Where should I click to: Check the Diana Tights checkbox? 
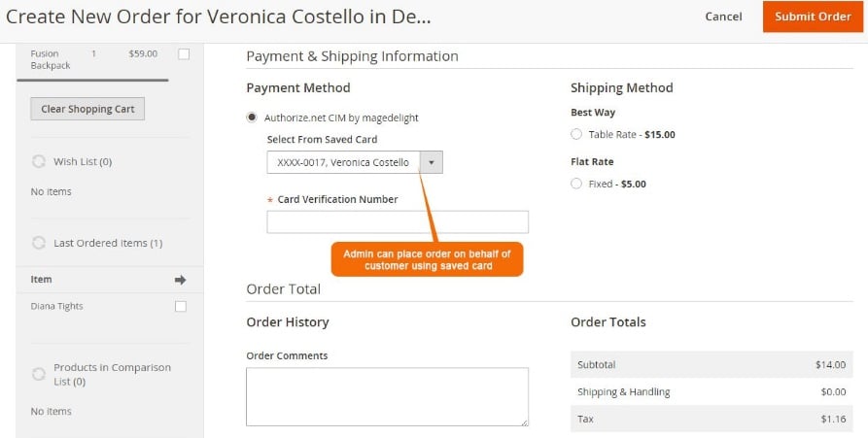[x=181, y=306]
